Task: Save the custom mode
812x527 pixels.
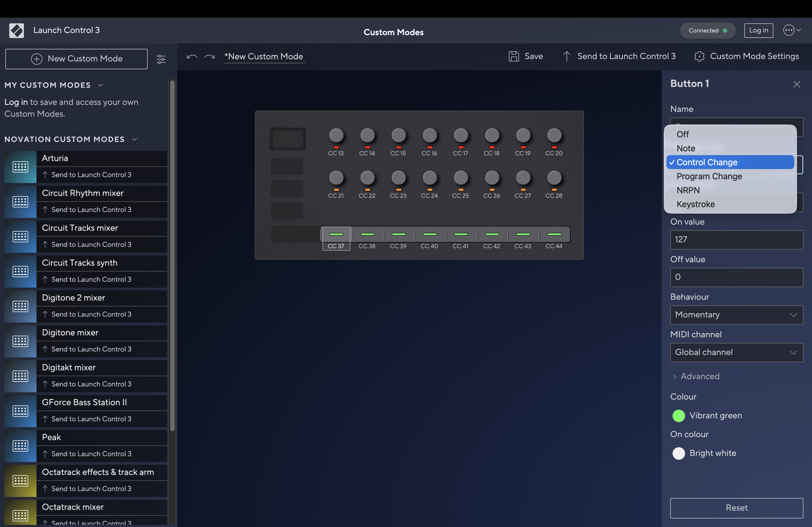Action: pyautogui.click(x=526, y=56)
